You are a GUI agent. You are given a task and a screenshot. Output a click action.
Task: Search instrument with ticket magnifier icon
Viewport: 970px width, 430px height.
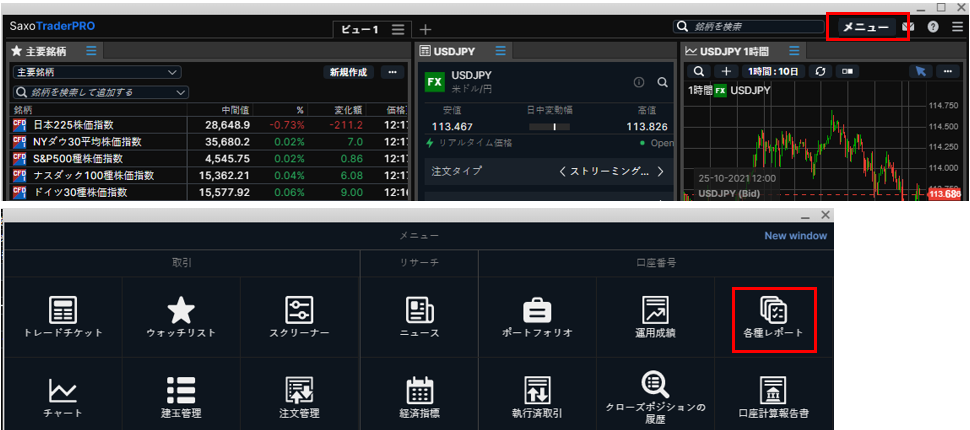pos(663,82)
